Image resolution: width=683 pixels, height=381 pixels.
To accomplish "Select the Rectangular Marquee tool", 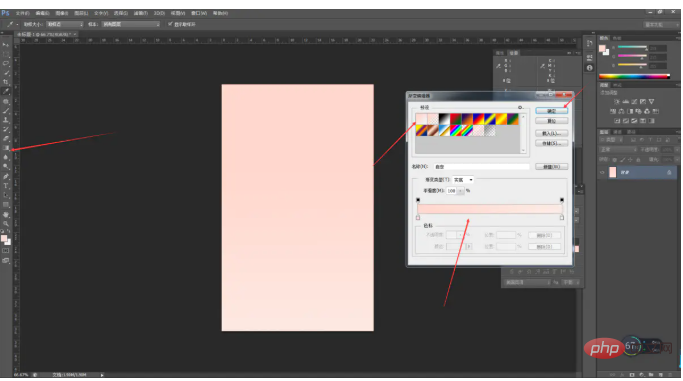I will [6, 54].
